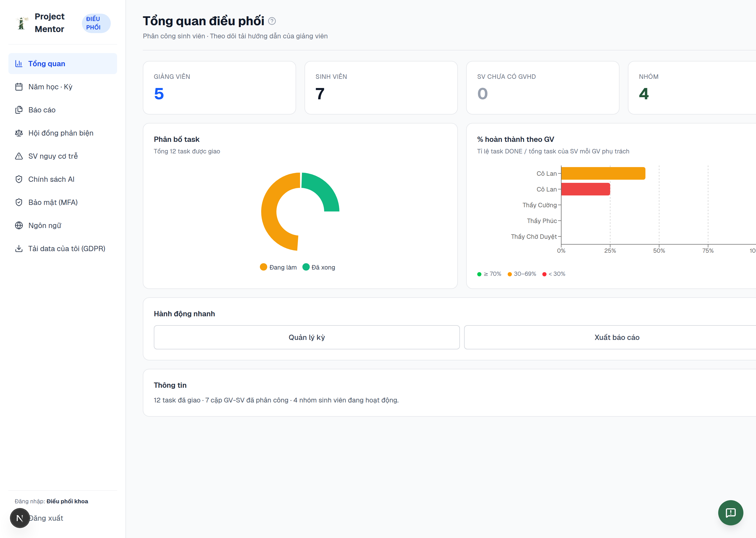The image size is (756, 538).
Task: Click the green Đã xong legend dot
Action: coord(306,267)
